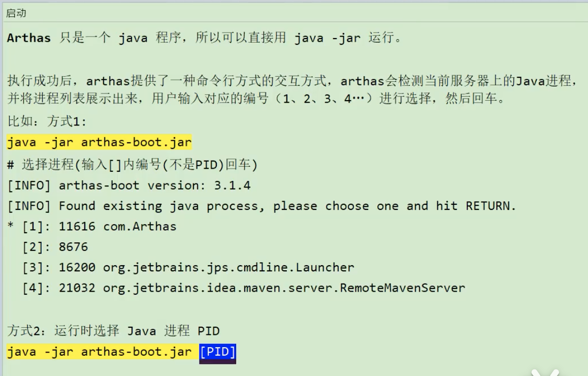Click entry 21032 RemoteMavenServer
The image size is (588, 376).
tap(244, 288)
